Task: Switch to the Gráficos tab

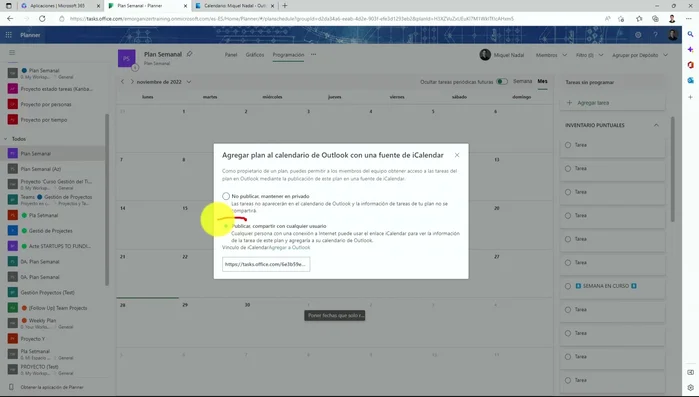Action: tap(255, 55)
